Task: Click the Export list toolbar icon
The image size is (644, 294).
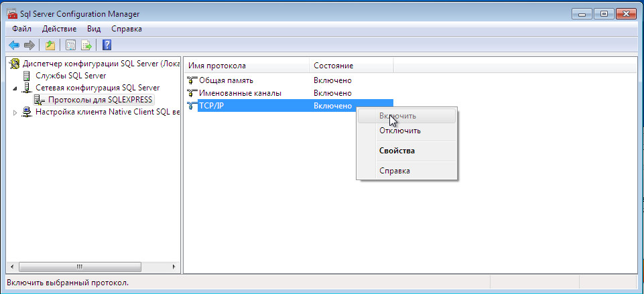Action: pos(86,45)
